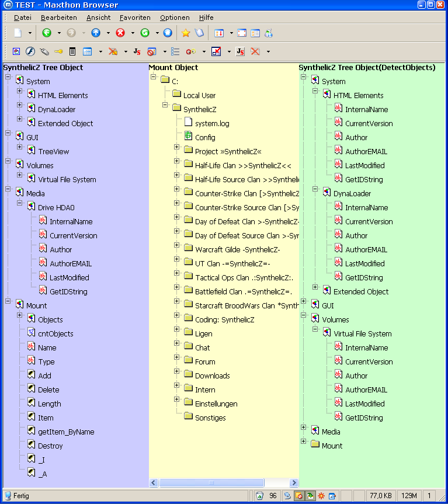This screenshot has height=504, width=448.
Task: Expand Media node in DetectObjects tree
Action: 303,427
